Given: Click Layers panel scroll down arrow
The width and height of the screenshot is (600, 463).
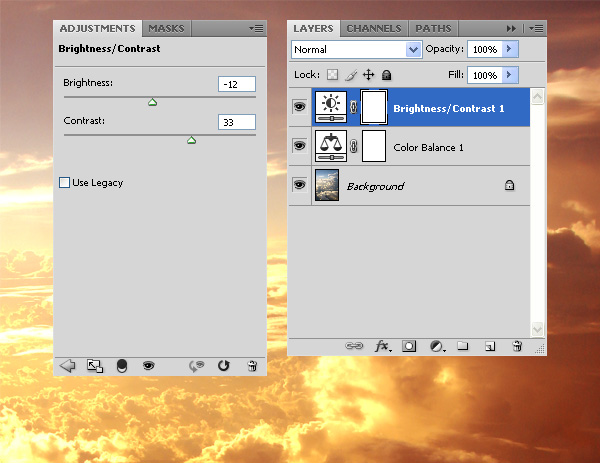Looking at the screenshot, I should 537,329.
